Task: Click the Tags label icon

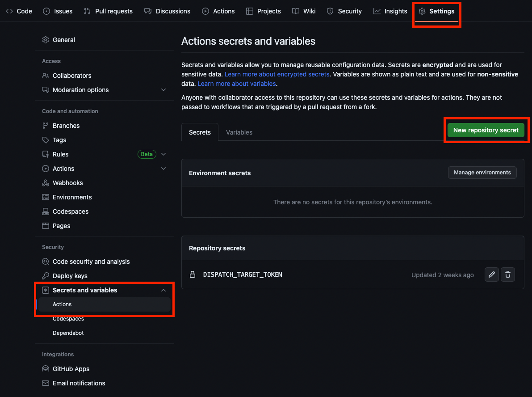Action: (46, 140)
